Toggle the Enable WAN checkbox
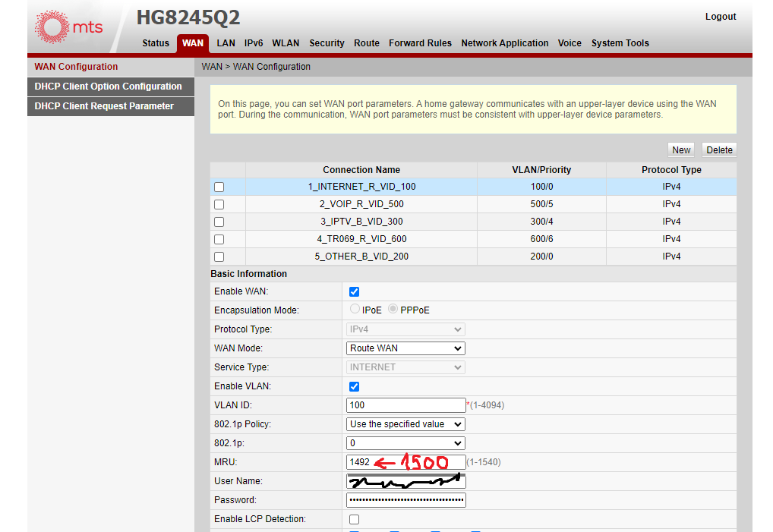 [354, 291]
